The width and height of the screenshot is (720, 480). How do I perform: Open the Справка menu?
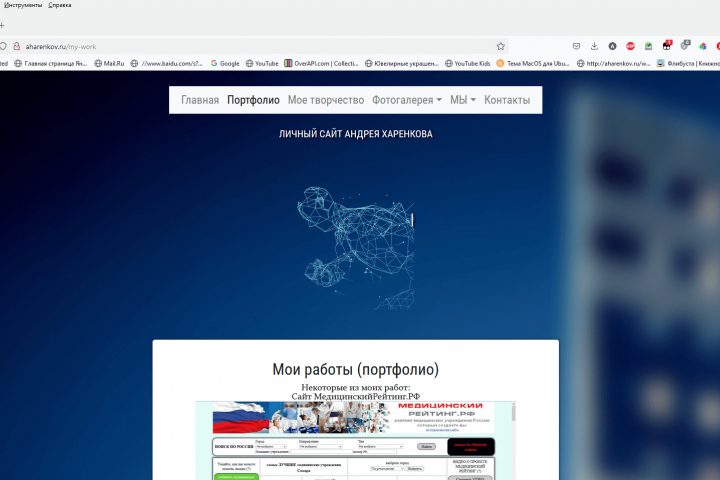coord(60,5)
